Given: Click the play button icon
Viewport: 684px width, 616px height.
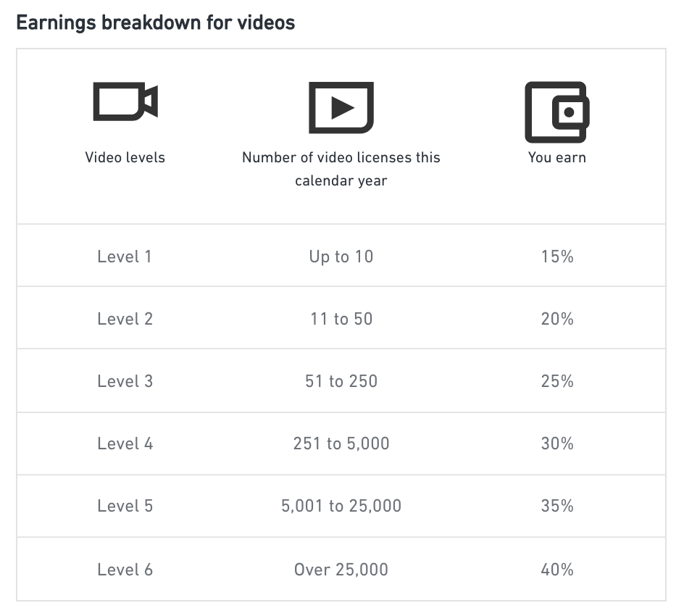Looking at the screenshot, I should pyautogui.click(x=341, y=107).
